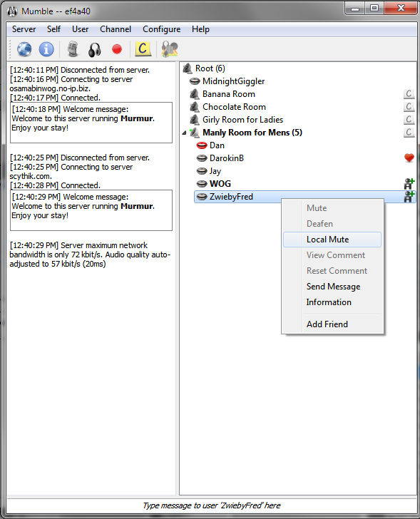Click the first Welcome message box
This screenshot has height=519, width=420.
(x=91, y=123)
